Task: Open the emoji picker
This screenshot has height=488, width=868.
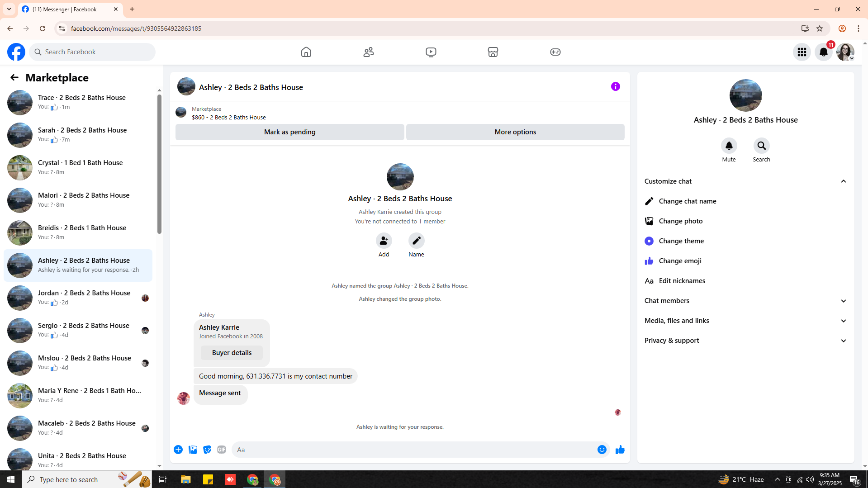Action: pyautogui.click(x=602, y=450)
